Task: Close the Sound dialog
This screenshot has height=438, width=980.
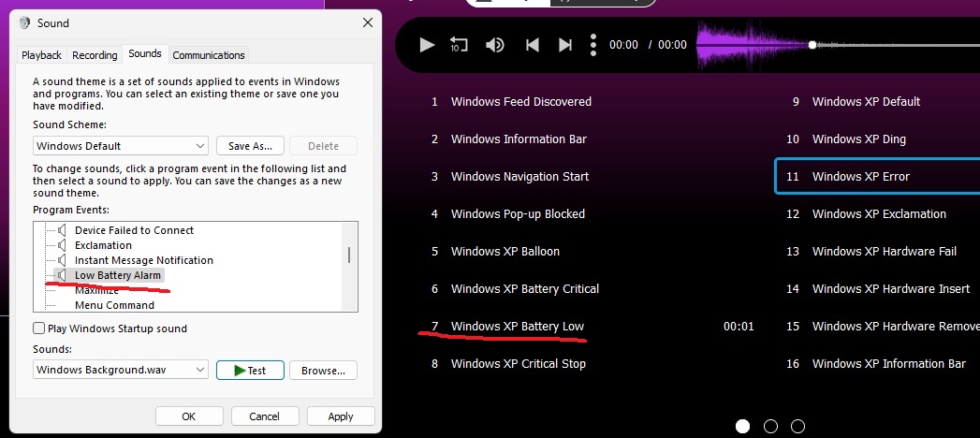Action: click(368, 23)
